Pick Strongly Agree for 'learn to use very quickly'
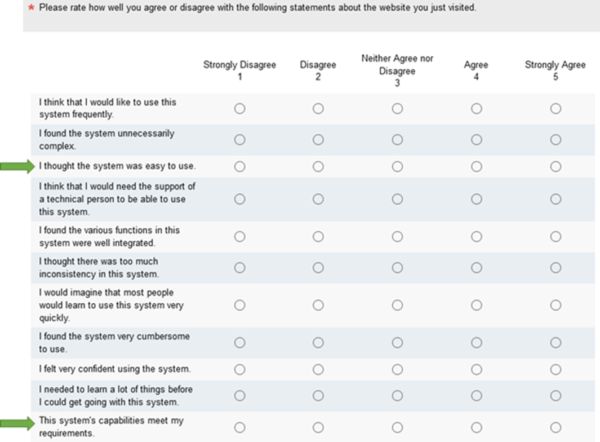The width and height of the screenshot is (600, 442). point(555,304)
